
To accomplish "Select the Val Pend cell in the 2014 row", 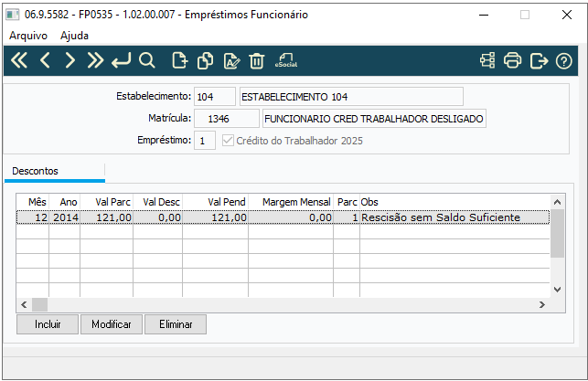I will click(x=215, y=217).
